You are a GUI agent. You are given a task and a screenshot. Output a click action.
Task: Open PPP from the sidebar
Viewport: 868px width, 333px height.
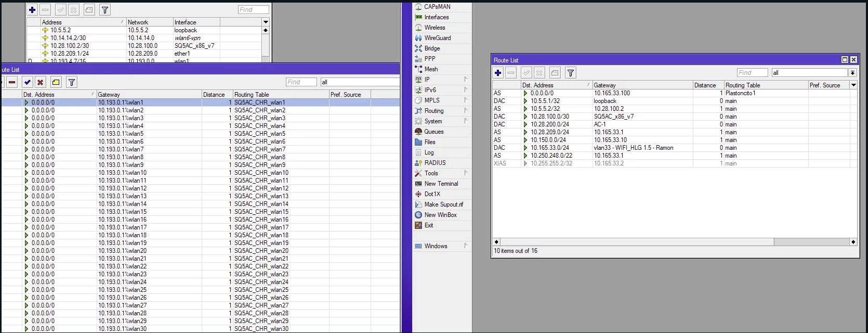click(x=430, y=59)
